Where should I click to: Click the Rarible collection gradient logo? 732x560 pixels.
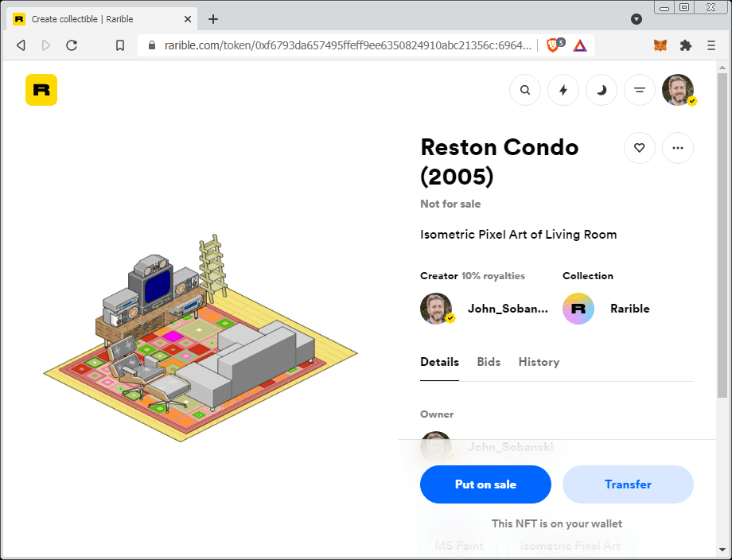tap(578, 309)
